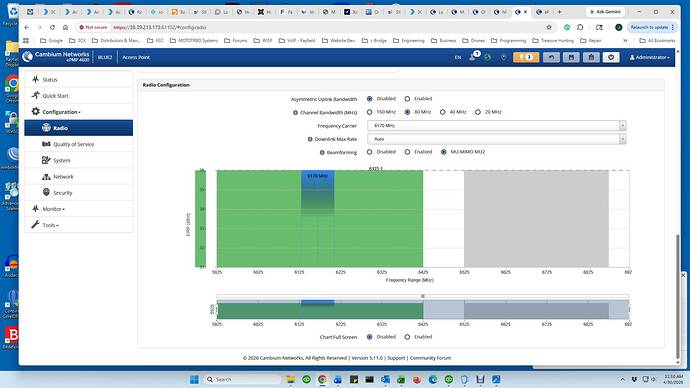Image resolution: width=690 pixels, height=388 pixels.
Task: Set Beamforming to Disabled
Action: [x=370, y=152]
